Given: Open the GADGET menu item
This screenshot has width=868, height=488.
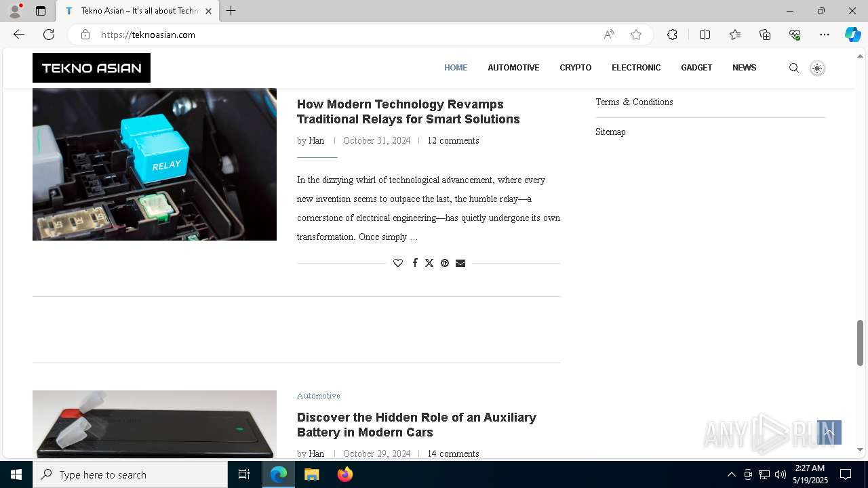Looking at the screenshot, I should pos(696,68).
